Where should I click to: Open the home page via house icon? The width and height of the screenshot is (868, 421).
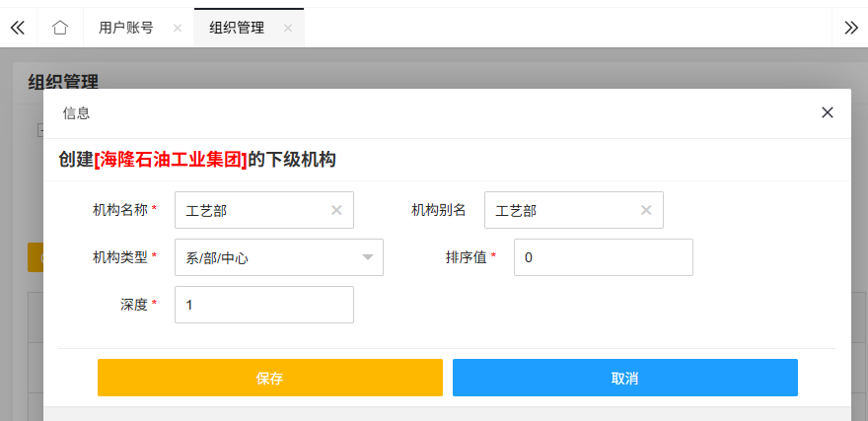(60, 28)
